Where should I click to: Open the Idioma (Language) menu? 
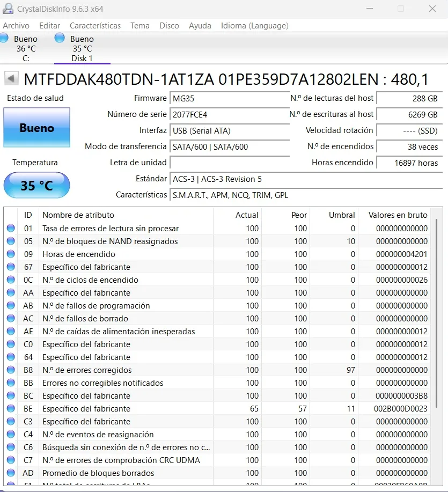tap(255, 26)
